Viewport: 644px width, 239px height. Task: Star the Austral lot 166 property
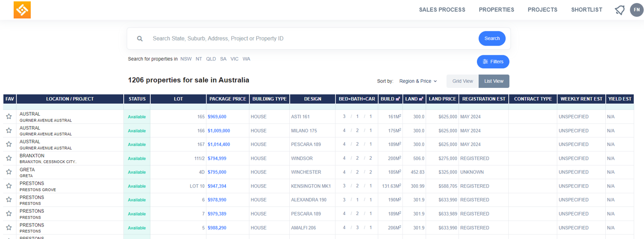coord(9,130)
